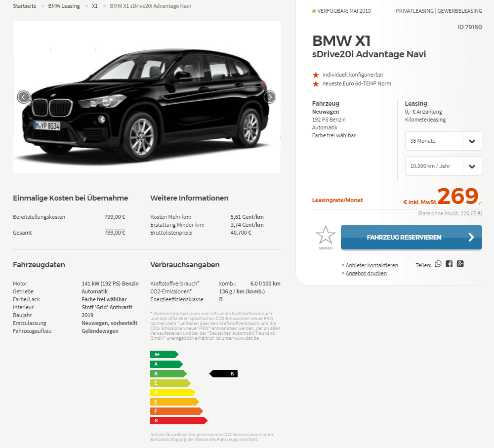Click the 3,74 Cent/km value
Image resolution: width=494 pixels, height=448 pixels.
click(x=247, y=225)
